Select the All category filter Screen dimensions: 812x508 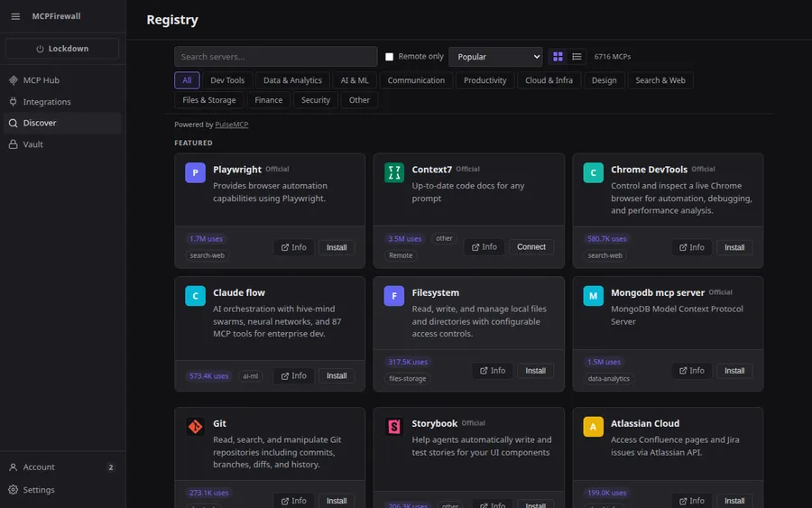click(x=187, y=80)
